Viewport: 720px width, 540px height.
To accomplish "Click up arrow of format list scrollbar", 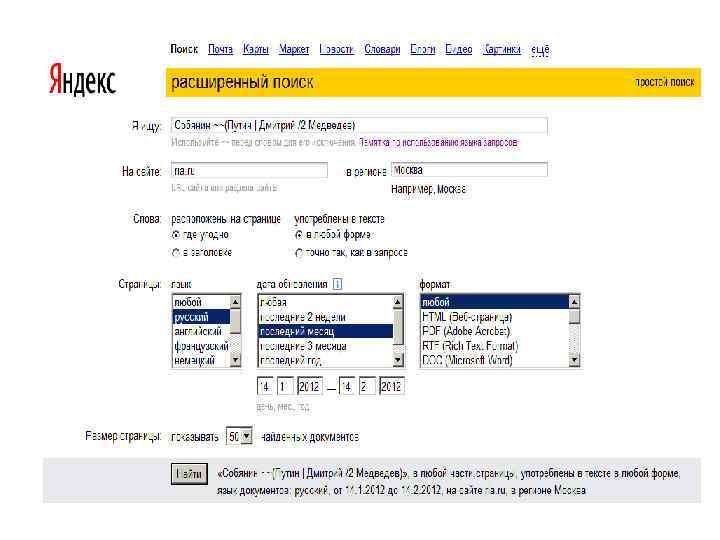I will [x=574, y=302].
